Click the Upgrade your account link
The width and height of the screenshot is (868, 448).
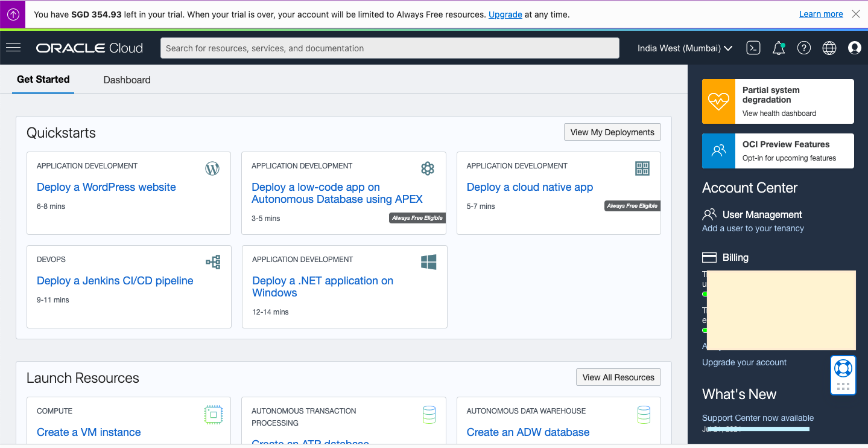click(744, 362)
